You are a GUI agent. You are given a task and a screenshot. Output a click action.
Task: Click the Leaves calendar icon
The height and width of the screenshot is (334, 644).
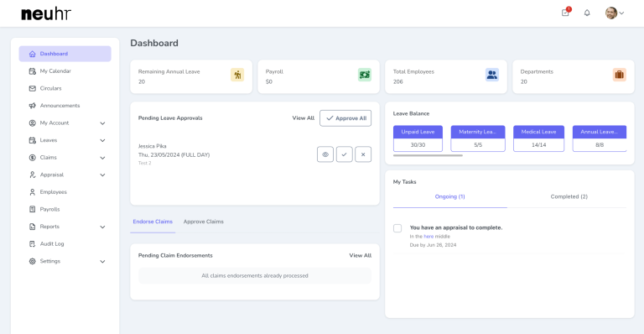point(33,140)
